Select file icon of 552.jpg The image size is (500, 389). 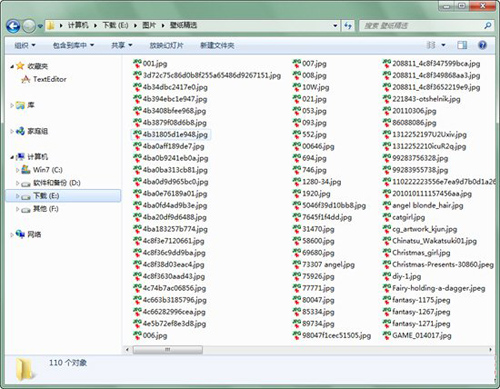click(297, 134)
